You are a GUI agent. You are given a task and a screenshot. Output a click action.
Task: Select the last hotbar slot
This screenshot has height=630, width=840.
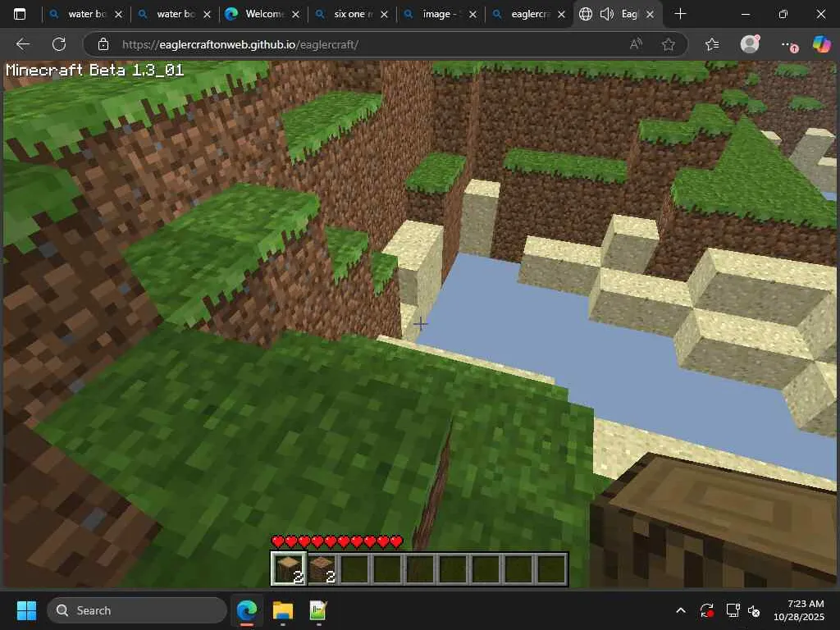[x=550, y=568]
